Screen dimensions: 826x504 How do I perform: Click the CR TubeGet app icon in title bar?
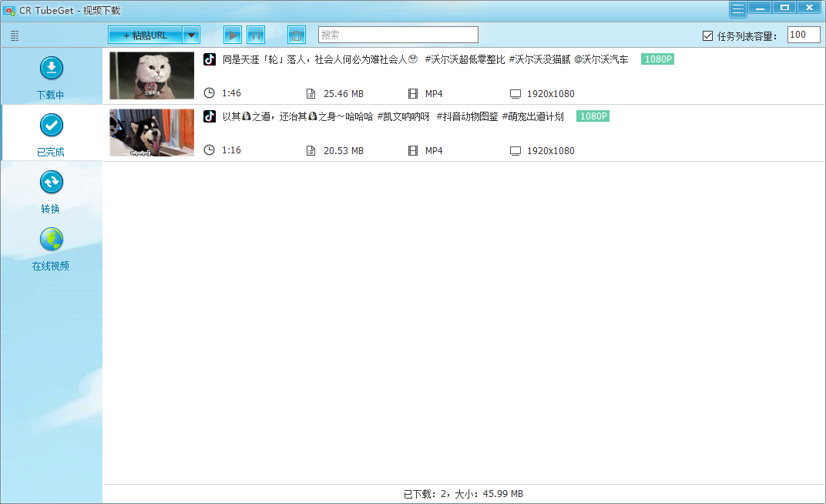(x=9, y=11)
